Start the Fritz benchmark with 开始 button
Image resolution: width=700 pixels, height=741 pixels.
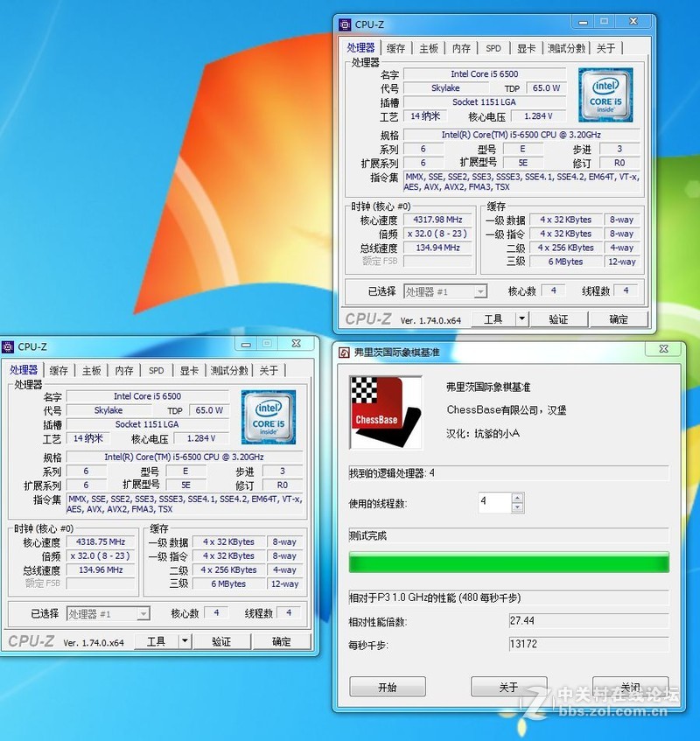point(387,687)
